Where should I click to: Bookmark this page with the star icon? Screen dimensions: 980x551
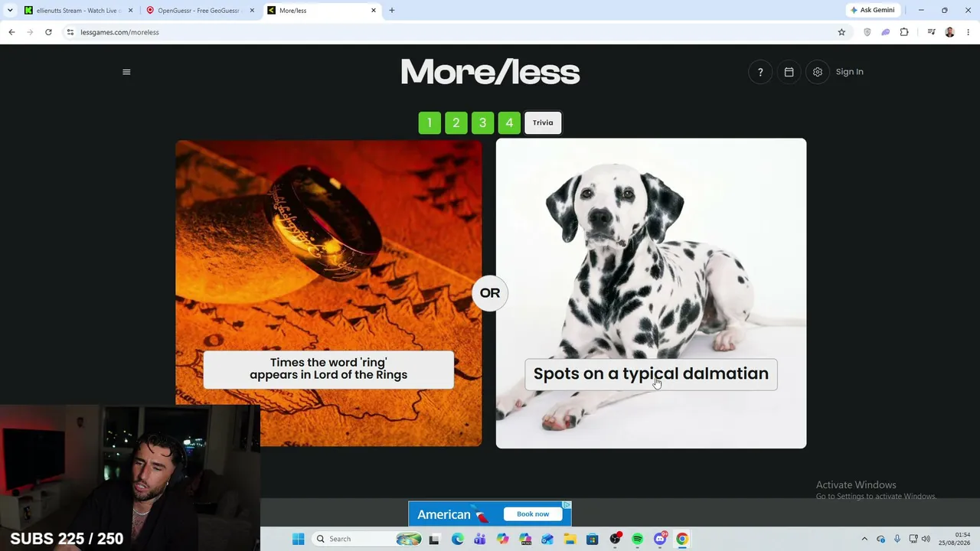(x=841, y=32)
